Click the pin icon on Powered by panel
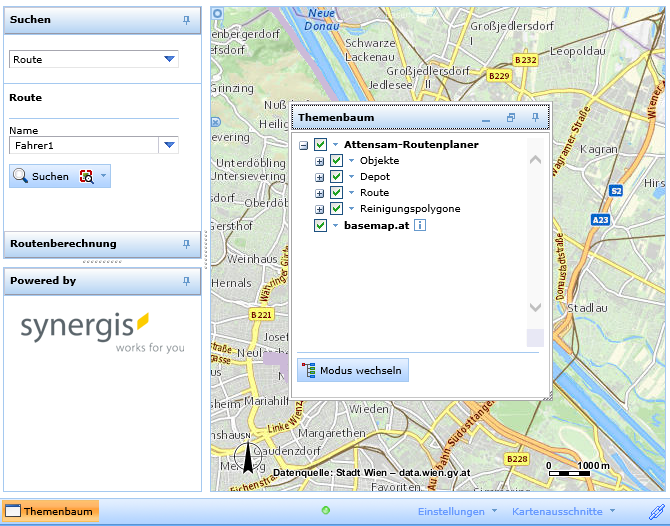Image resolution: width=670 pixels, height=526 pixels. click(x=186, y=282)
